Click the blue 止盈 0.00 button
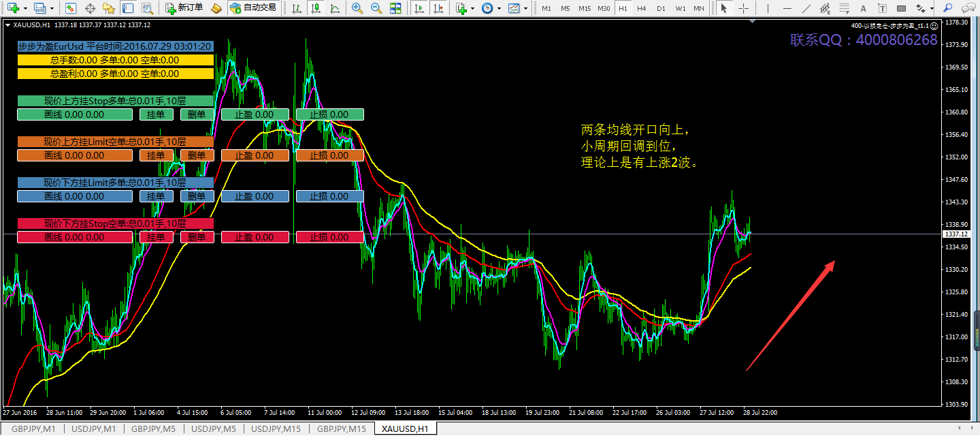980x436 pixels. click(x=255, y=196)
